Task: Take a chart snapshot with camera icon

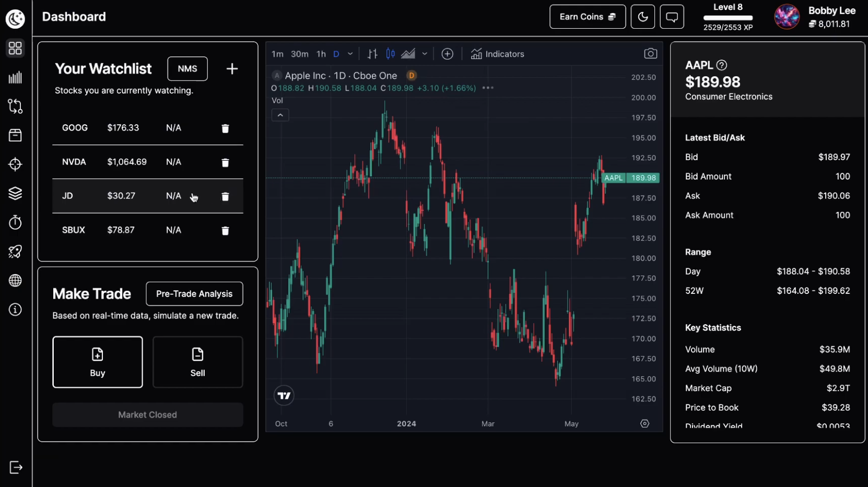Action: pyautogui.click(x=650, y=54)
